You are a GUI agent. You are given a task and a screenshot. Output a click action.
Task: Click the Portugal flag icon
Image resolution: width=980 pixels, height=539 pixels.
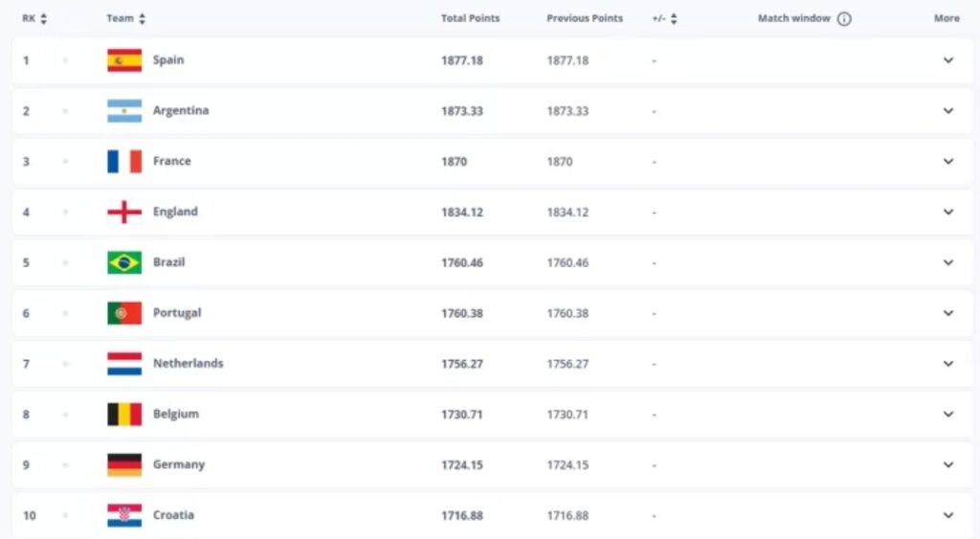coord(124,313)
